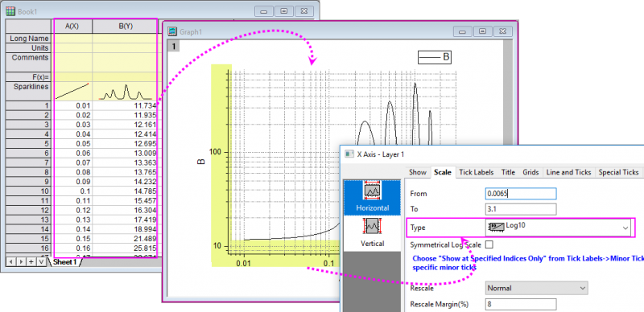Click cell with value 13.009

pyautogui.click(x=125, y=153)
